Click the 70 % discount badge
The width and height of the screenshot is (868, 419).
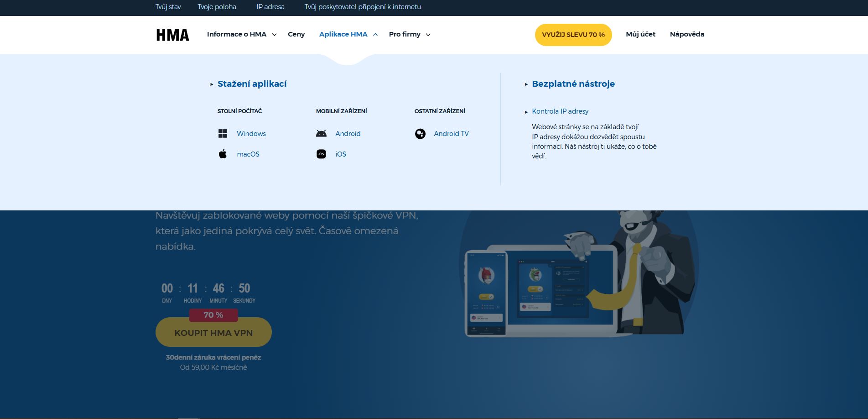coord(213,315)
